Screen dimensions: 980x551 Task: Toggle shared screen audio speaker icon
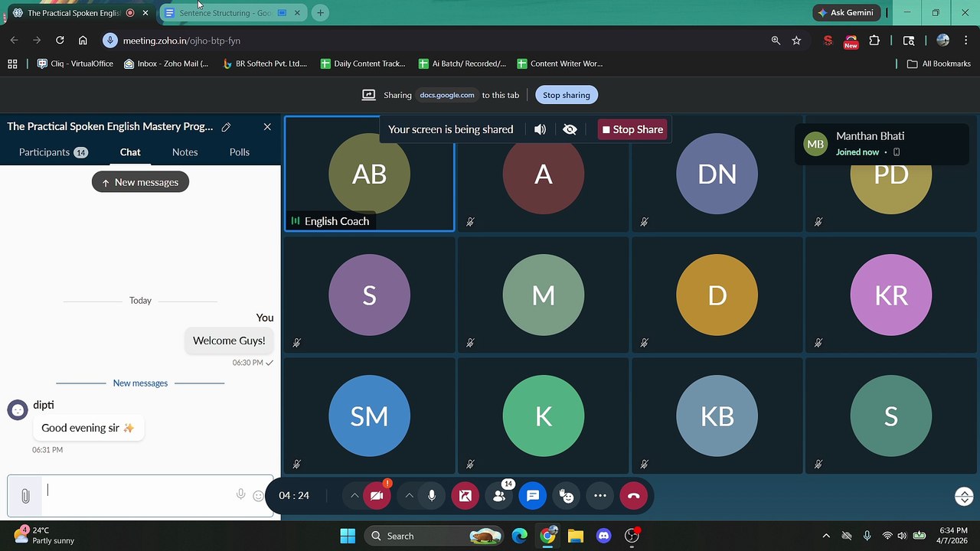click(540, 129)
